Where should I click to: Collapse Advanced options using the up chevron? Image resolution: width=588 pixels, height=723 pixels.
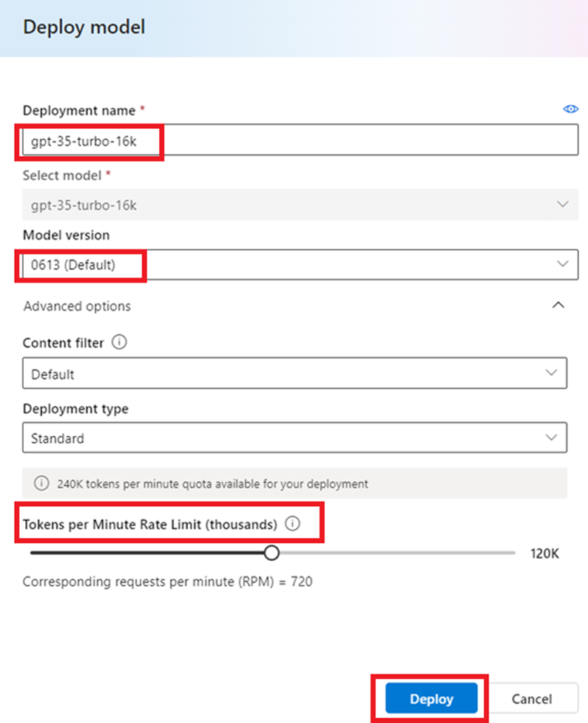[558, 305]
